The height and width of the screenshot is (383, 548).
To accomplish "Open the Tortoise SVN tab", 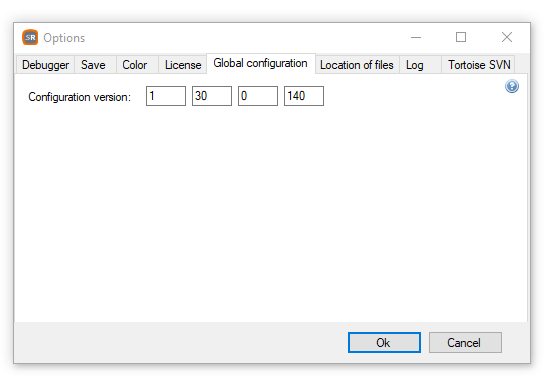I will pyautogui.click(x=478, y=65).
